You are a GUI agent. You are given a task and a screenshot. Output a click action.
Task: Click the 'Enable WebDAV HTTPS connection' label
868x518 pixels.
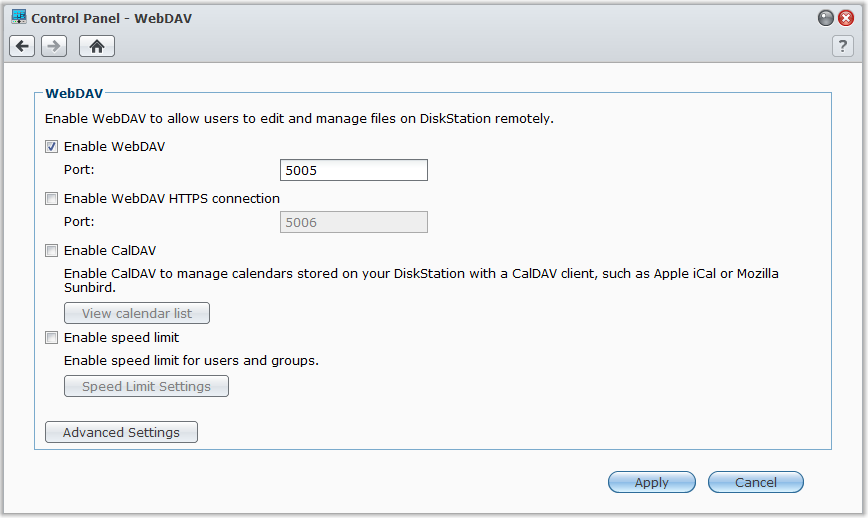172,199
